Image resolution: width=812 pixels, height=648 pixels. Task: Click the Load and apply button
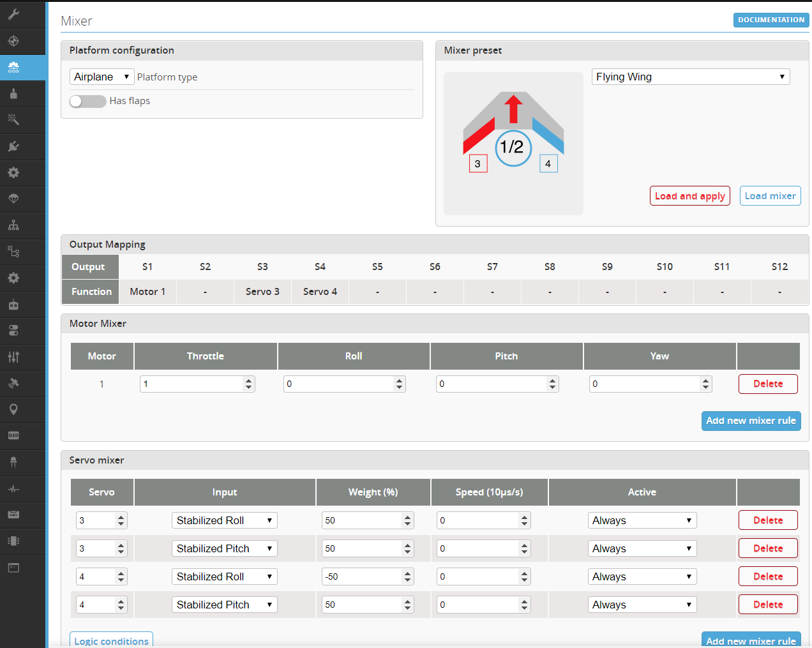pos(689,196)
